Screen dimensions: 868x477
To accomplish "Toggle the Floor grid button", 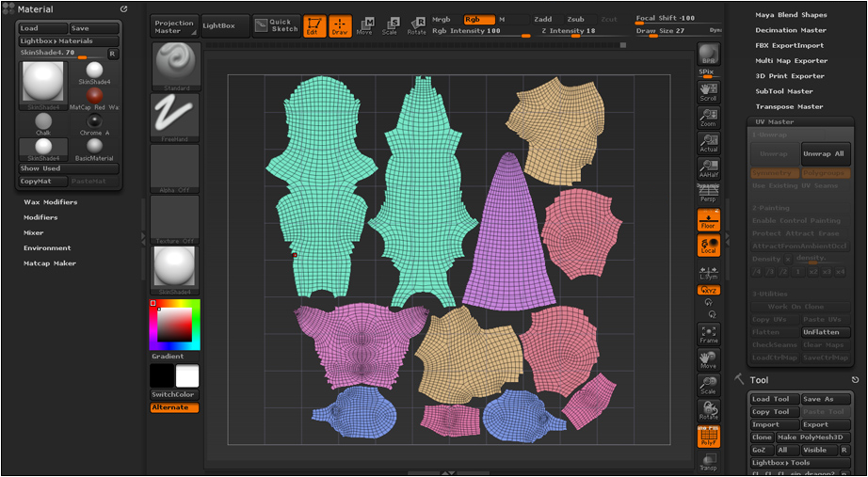I will click(x=709, y=220).
